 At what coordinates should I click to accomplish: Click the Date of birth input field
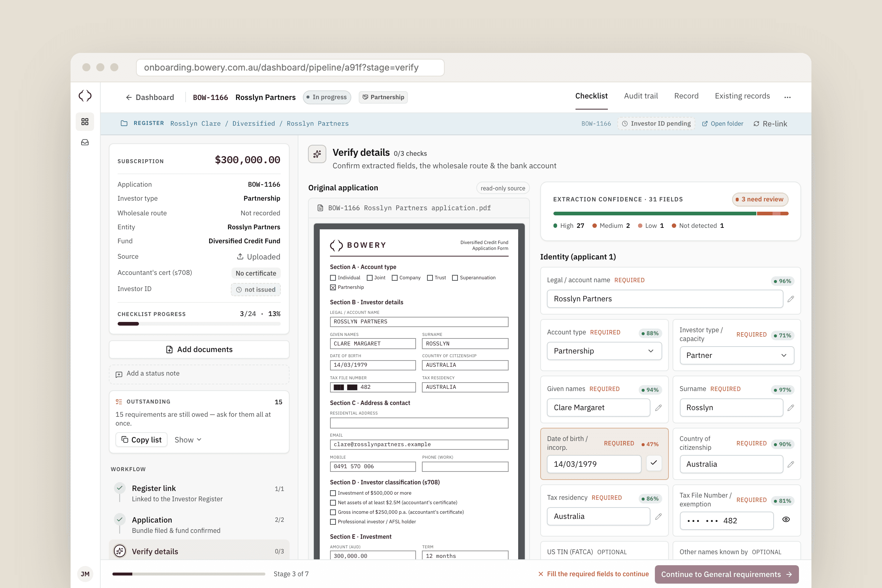594,464
